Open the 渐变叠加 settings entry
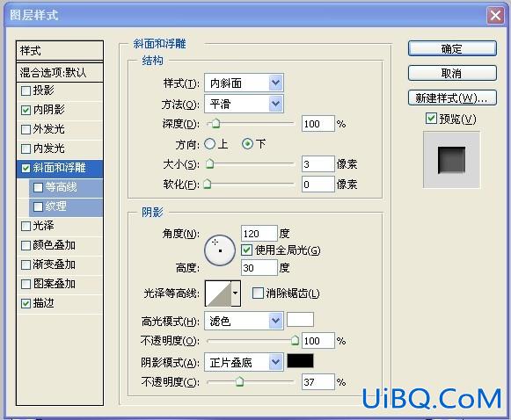Viewport: 511px width, 420px height. 55,264
